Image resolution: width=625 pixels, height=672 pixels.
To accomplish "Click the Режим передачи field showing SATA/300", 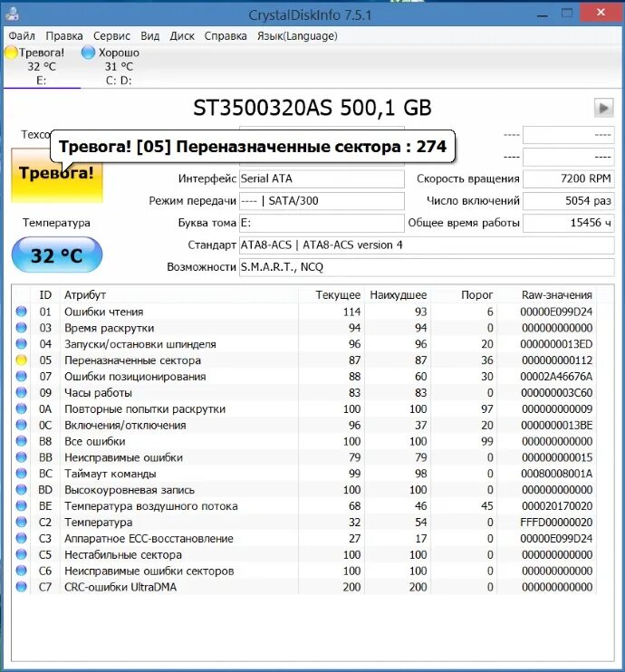I will tap(322, 201).
